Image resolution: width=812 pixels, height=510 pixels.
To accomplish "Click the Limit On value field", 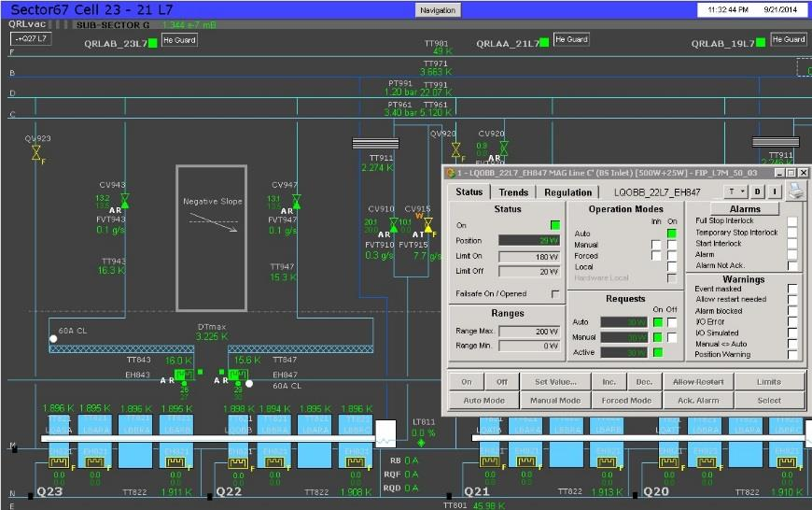I will coord(529,257).
